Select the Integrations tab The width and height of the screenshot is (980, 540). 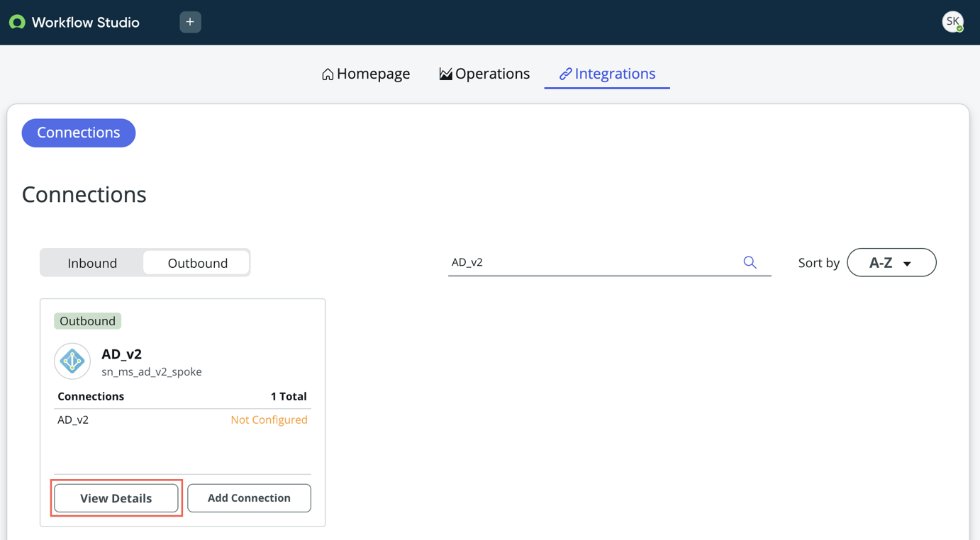pyautogui.click(x=607, y=74)
